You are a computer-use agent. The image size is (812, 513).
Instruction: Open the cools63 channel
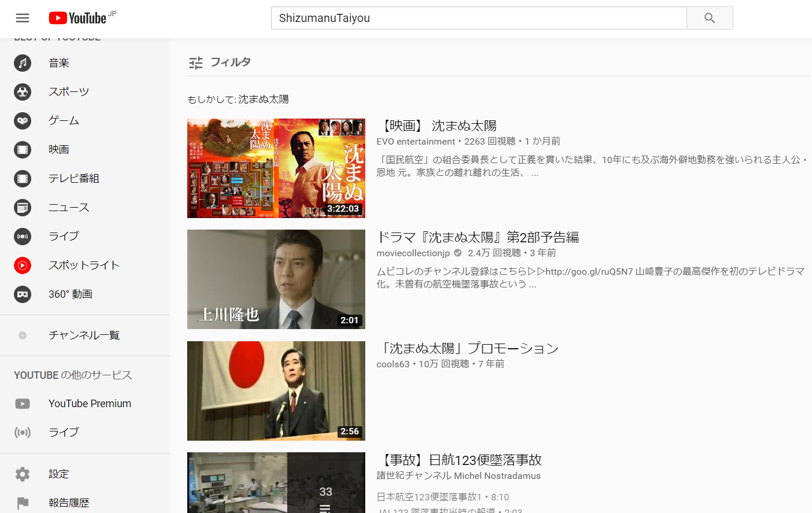click(393, 364)
